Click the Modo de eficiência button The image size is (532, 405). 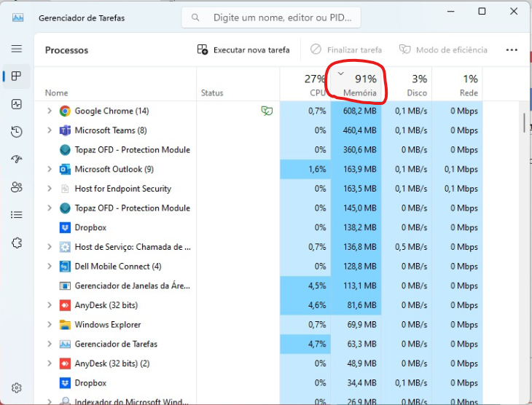(443, 50)
